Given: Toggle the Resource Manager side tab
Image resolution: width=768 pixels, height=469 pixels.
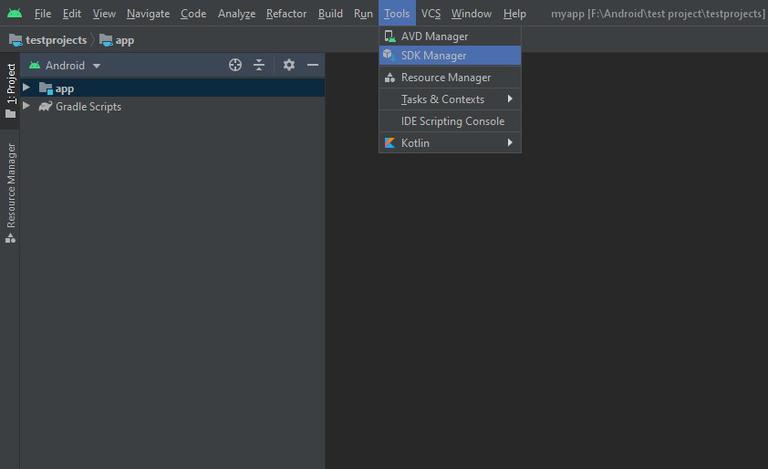Looking at the screenshot, I should [x=10, y=193].
